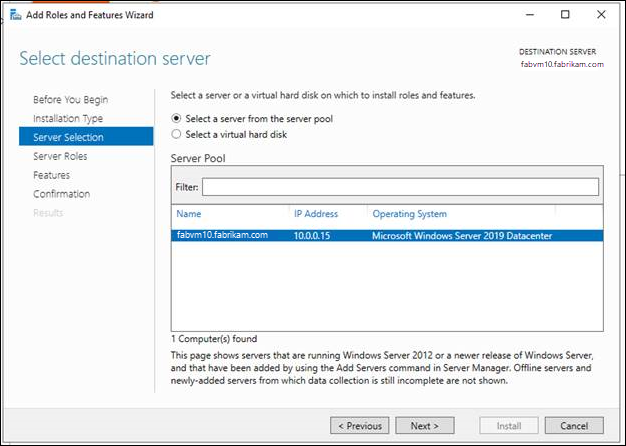Sort servers by IP Address column
The width and height of the screenshot is (626, 446).
(x=315, y=214)
